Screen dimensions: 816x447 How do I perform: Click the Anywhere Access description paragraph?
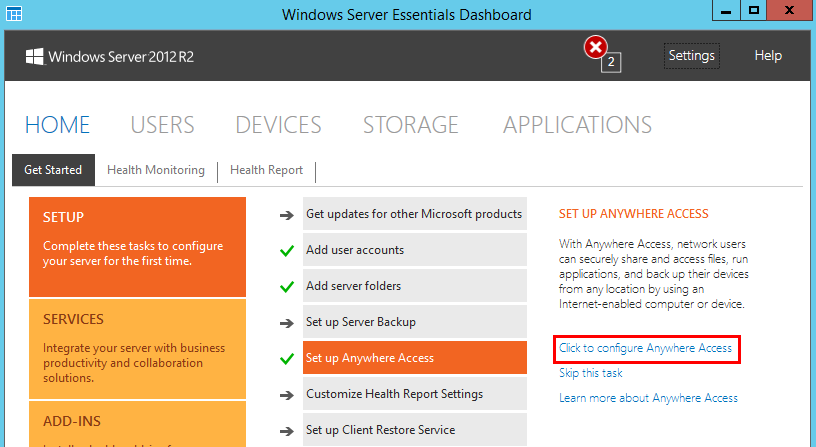654,274
